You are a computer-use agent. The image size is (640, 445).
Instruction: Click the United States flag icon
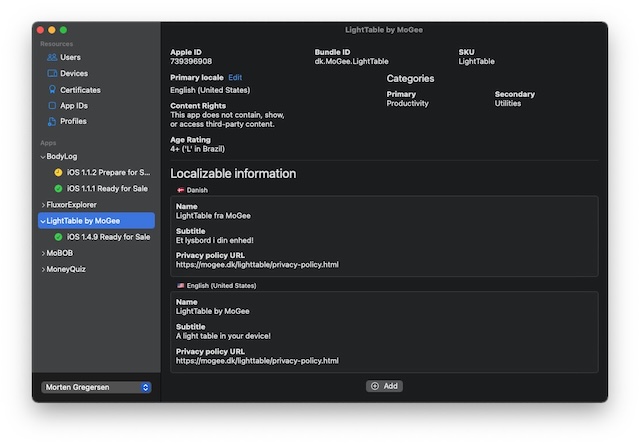coord(180,286)
